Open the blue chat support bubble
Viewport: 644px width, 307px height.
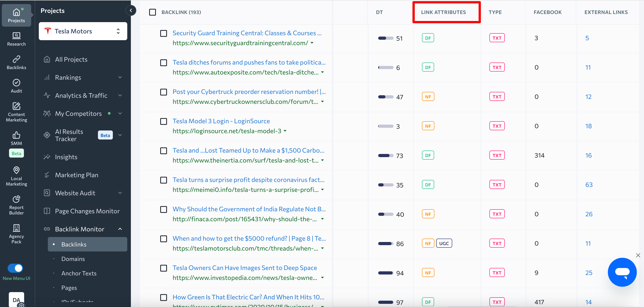pyautogui.click(x=622, y=272)
